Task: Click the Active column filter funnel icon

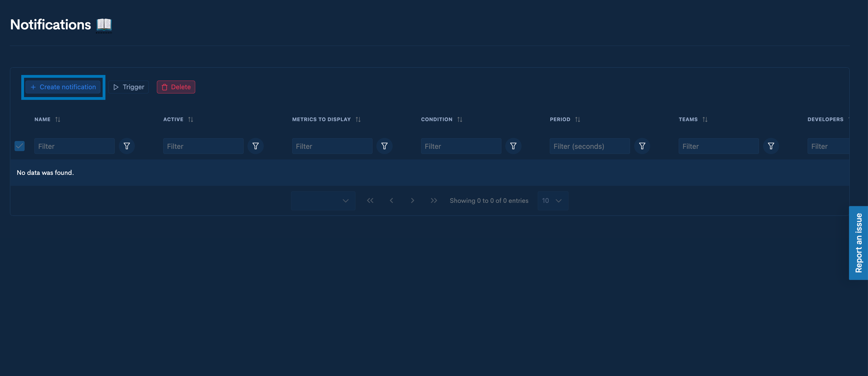Action: pyautogui.click(x=255, y=146)
